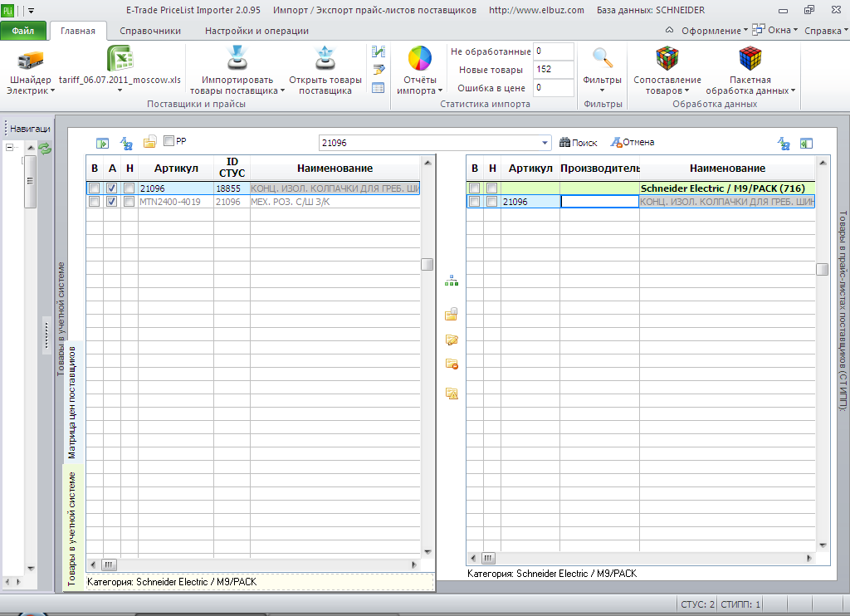The height and width of the screenshot is (616, 850).
Task: Open the Отчёты импорта dropdown
Action: click(440, 91)
